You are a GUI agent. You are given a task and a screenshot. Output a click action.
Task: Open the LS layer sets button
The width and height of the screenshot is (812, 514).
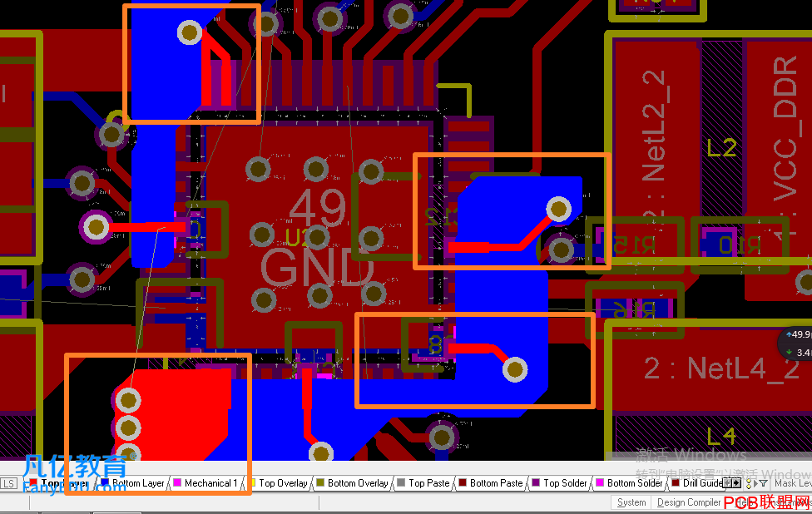click(9, 483)
